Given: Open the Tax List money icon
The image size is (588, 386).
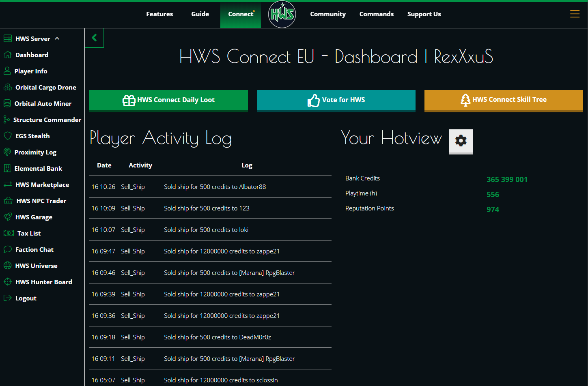Looking at the screenshot, I should pos(9,233).
